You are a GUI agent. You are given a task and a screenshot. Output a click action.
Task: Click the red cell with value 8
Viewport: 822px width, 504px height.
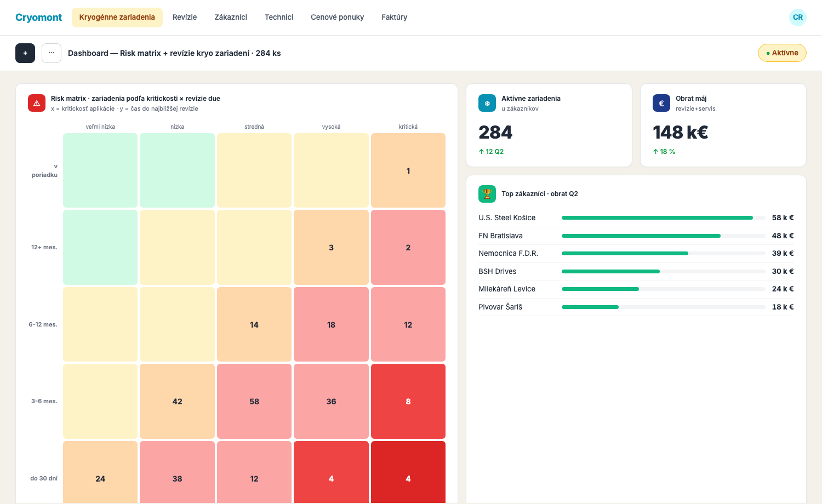pyautogui.click(x=408, y=402)
